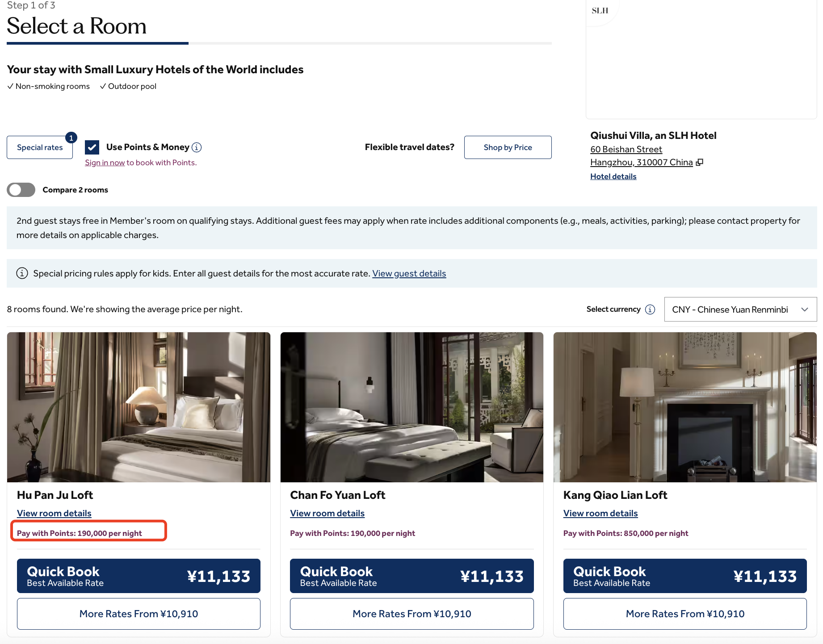
Task: Click the Flexible travel dates? label
Action: pos(410,147)
